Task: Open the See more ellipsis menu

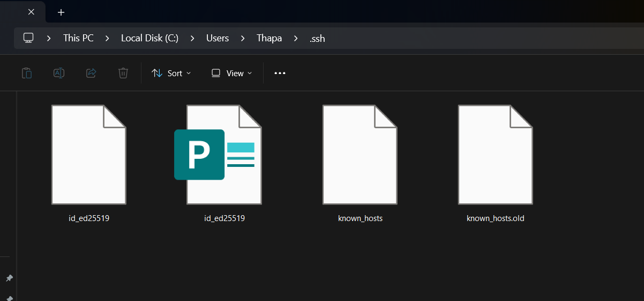Action: (280, 73)
